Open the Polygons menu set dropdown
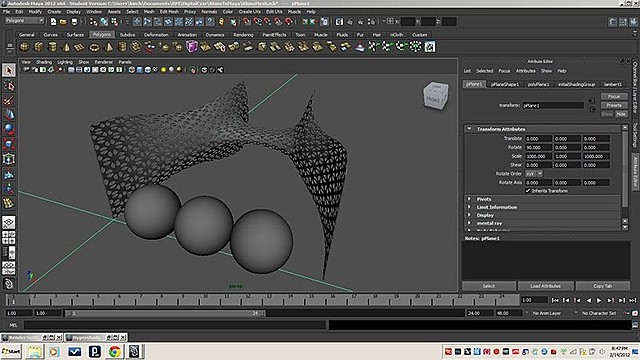640x360 pixels. click(x=24, y=20)
